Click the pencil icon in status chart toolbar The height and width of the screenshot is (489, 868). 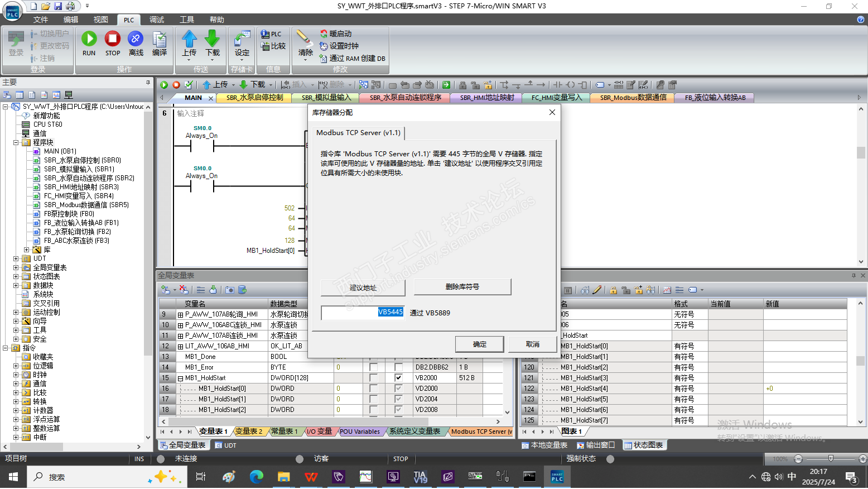click(x=597, y=290)
